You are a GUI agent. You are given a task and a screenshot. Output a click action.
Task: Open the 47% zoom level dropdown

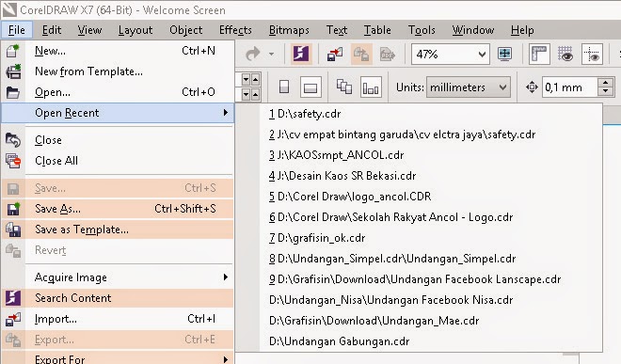point(482,54)
